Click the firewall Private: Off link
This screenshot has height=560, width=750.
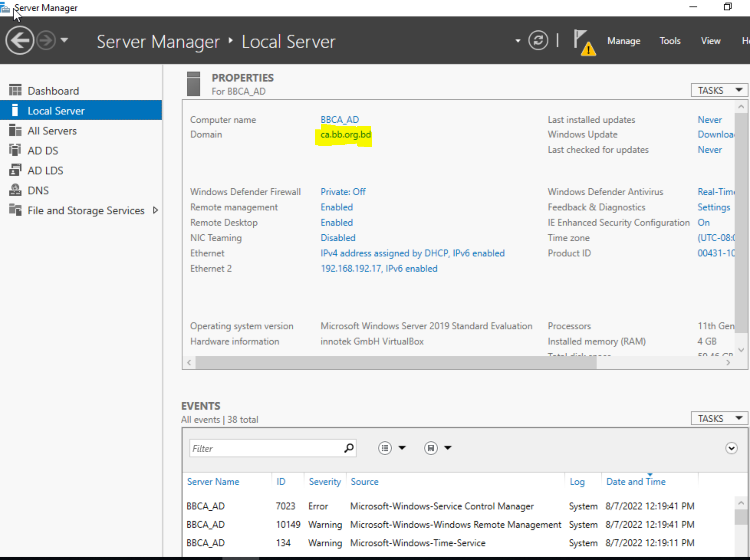[343, 192]
